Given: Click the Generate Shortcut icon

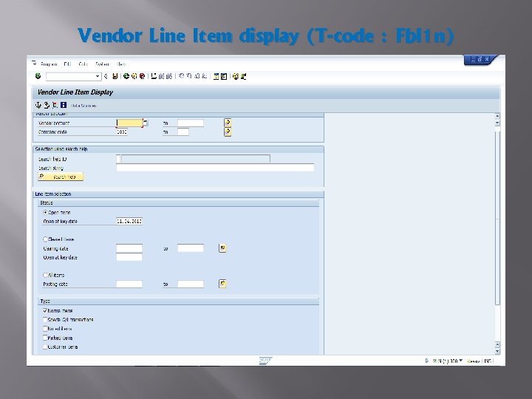Looking at the screenshot, I should pos(224,76).
